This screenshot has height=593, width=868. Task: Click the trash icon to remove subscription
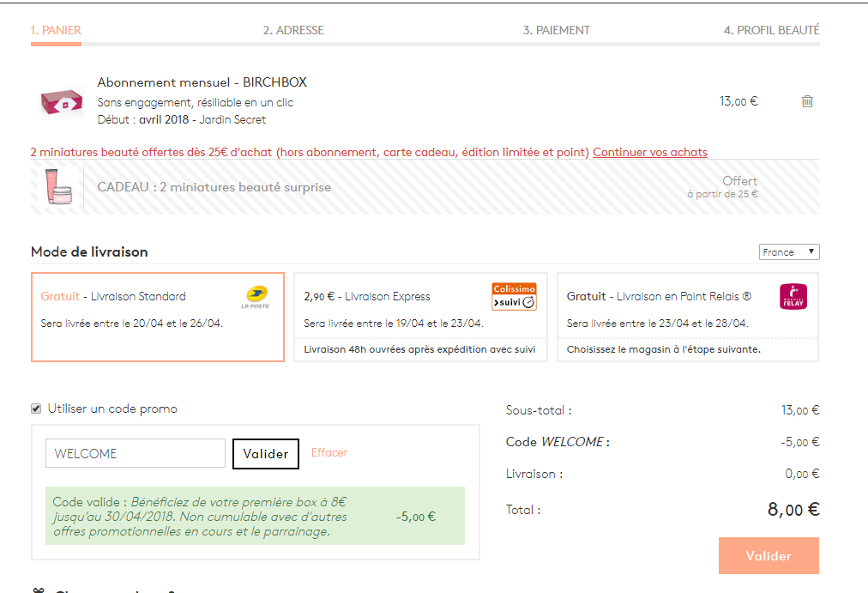806,101
